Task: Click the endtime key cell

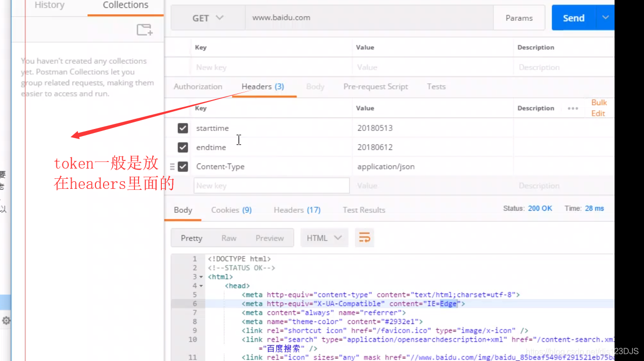Action: [273, 147]
